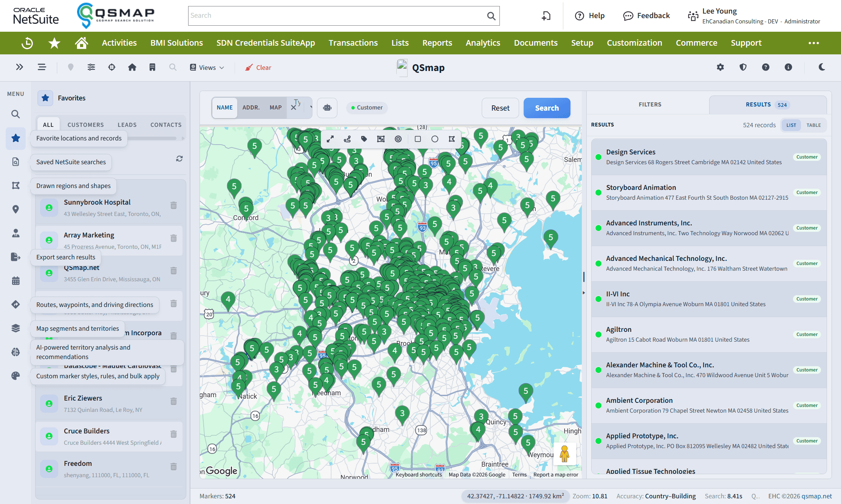Viewport: 841px width, 504px height.
Task: Click the blue Search button
Action: tap(547, 108)
